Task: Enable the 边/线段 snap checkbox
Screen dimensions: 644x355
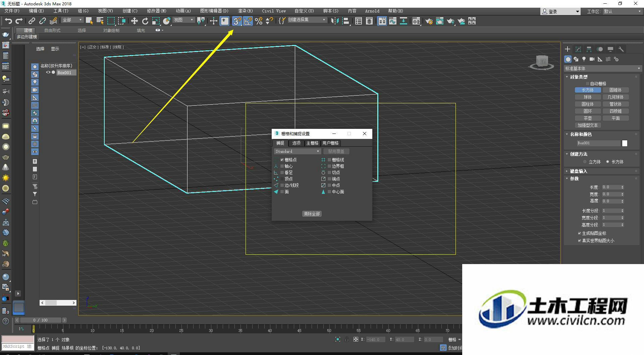Action: [282, 185]
